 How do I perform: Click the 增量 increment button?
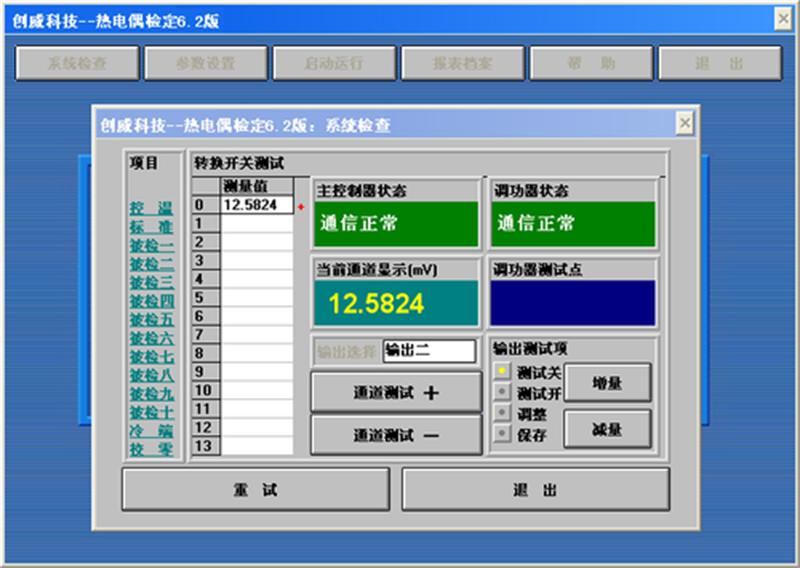[x=607, y=382]
